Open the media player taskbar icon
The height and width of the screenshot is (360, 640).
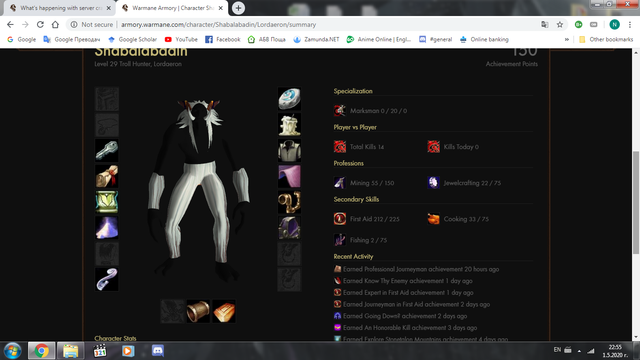pyautogui.click(x=128, y=351)
